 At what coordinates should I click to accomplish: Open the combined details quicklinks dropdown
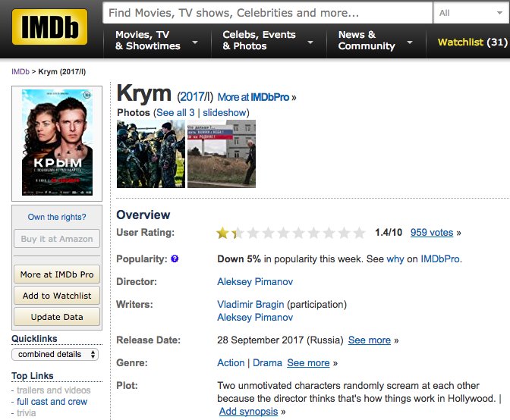click(55, 354)
